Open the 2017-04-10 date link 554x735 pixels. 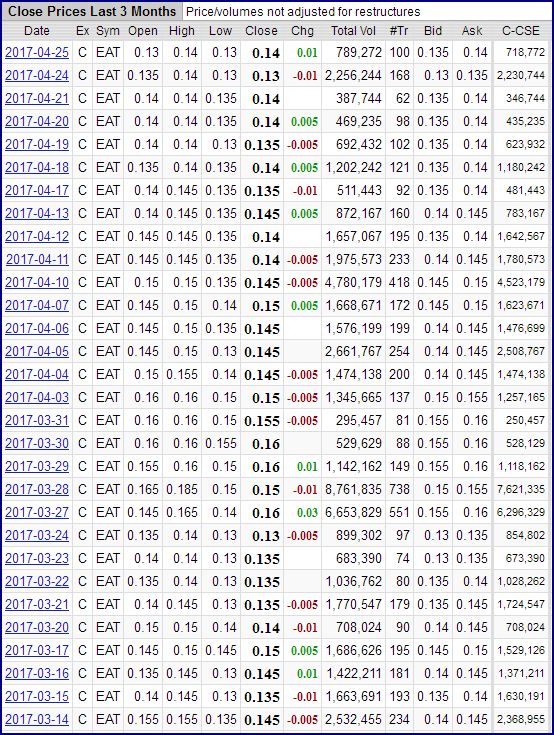[x=37, y=282]
